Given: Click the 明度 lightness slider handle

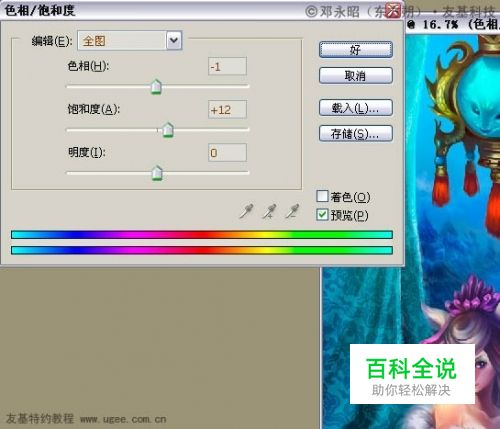Looking at the screenshot, I should tap(157, 173).
